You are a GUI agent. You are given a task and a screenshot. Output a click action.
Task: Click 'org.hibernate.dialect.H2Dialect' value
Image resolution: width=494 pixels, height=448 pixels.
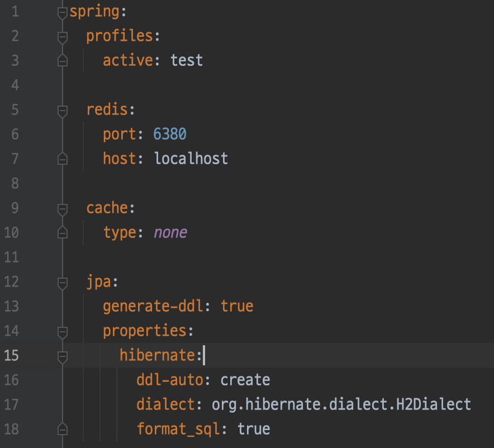[x=341, y=405]
